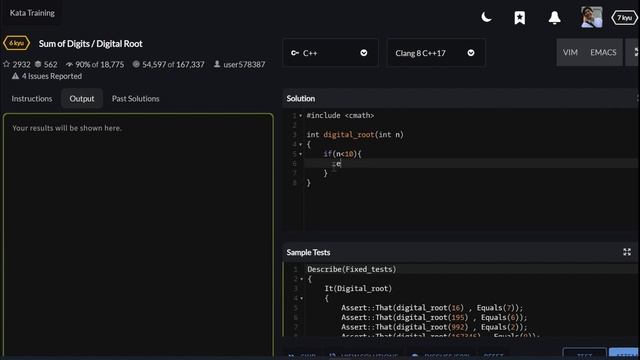Open Past Solutions tab
The image size is (640, 360).
[x=136, y=98]
